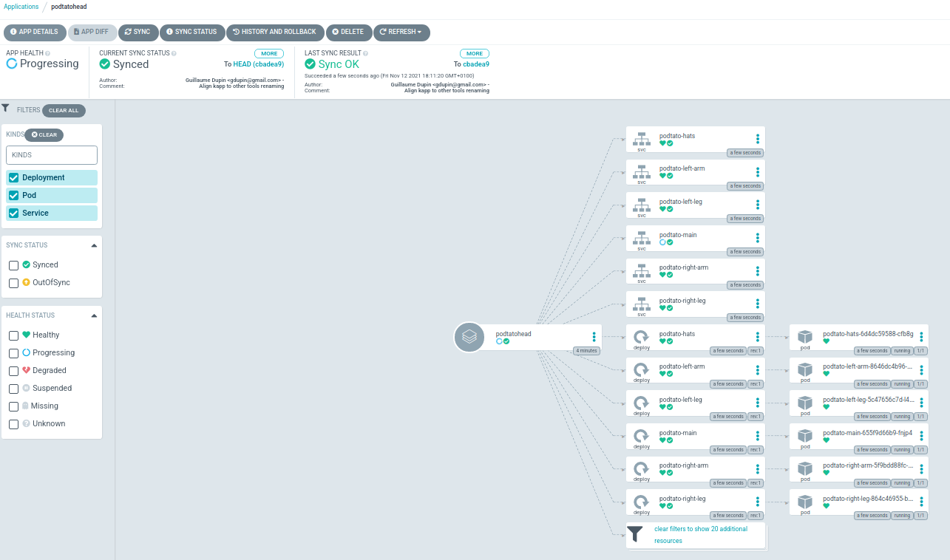Click the podtato-main service network icon
The height and width of the screenshot is (560, 950).
641,238
